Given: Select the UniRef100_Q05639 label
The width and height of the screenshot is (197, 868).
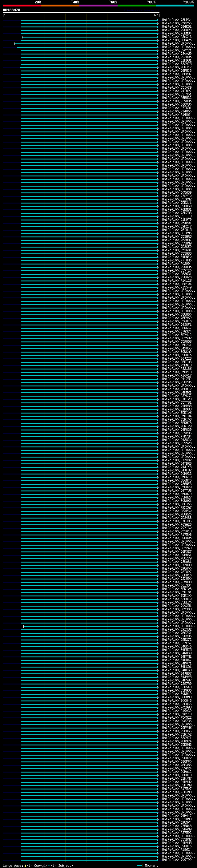Looking at the screenshot, I should click(177, 193).
